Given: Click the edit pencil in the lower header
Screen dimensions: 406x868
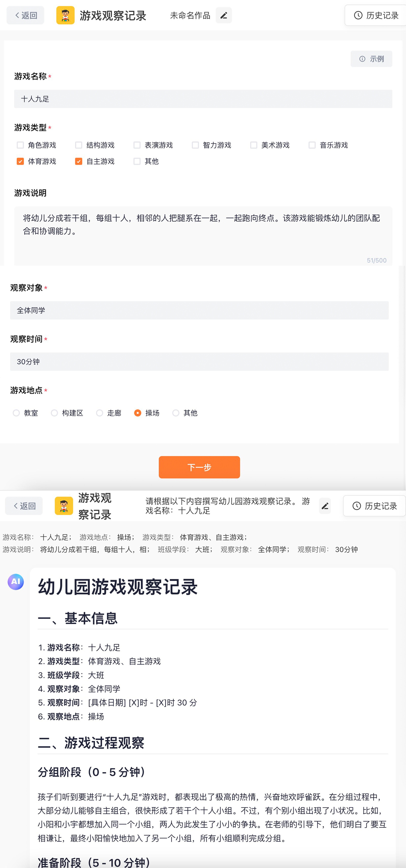Looking at the screenshot, I should click(x=325, y=506).
